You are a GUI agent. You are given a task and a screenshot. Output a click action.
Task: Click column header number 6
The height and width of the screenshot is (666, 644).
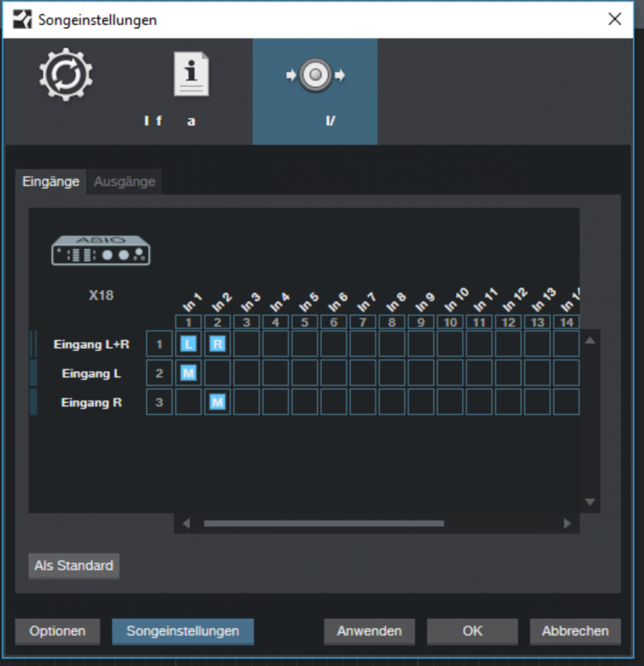[334, 322]
